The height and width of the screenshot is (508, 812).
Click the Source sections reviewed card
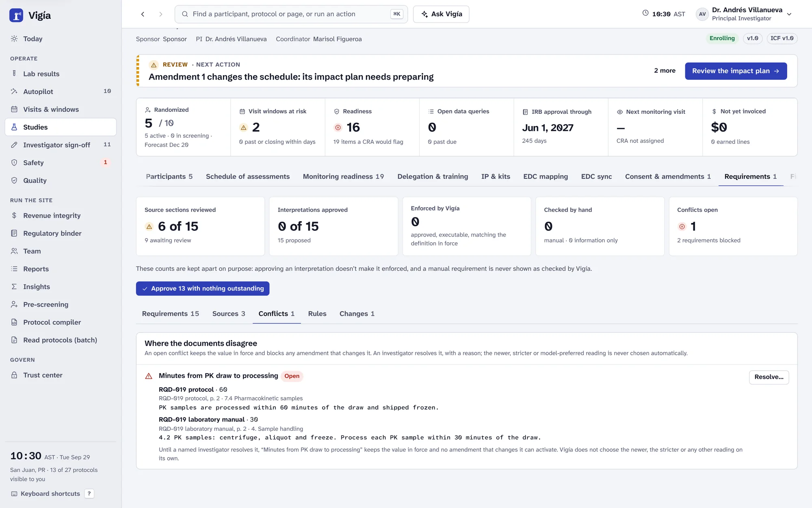(200, 226)
